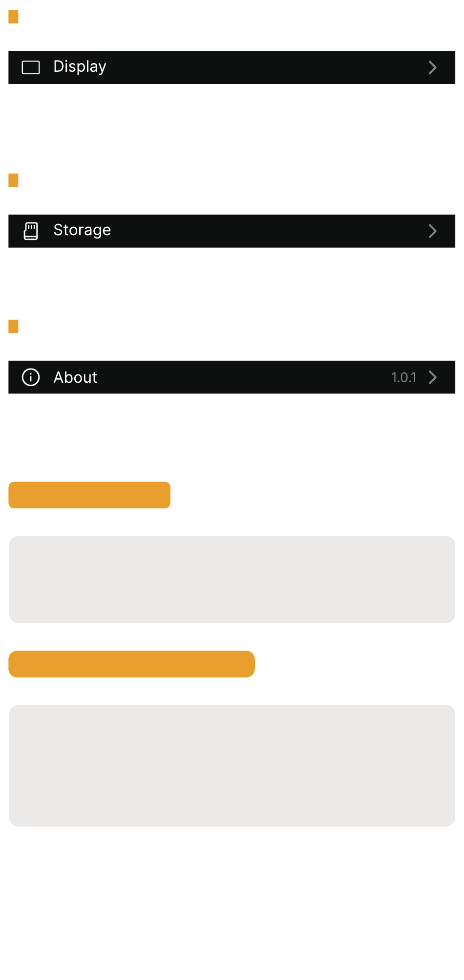Image resolution: width=464 pixels, height=980 pixels.
Task: Click the orange square marker above About
Action: (13, 326)
